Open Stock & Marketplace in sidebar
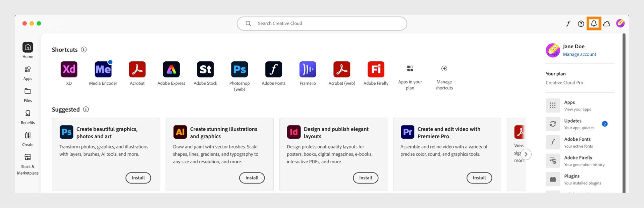This screenshot has width=644, height=208. tap(28, 164)
